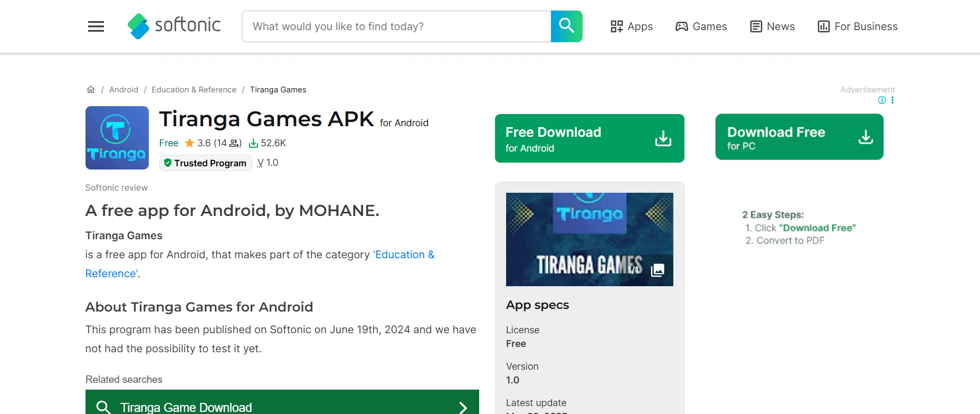This screenshot has width=980, height=414.
Task: Click the 'Latest update' label
Action: [536, 403]
